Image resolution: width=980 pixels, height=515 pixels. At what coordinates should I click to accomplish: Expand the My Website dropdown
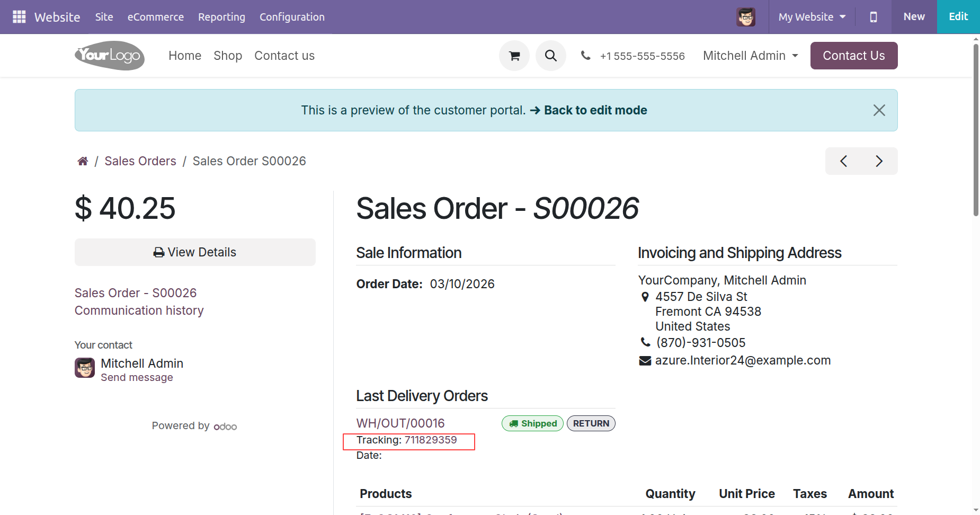812,17
